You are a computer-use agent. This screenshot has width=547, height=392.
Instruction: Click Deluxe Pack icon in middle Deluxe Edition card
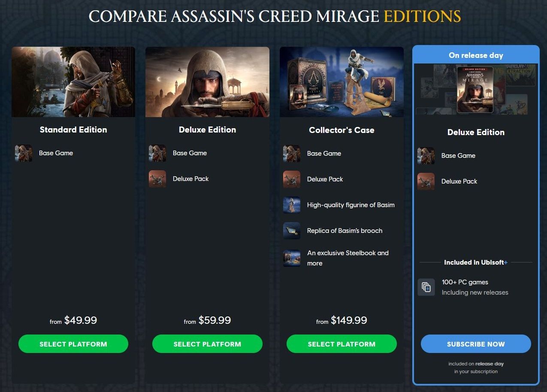tap(157, 179)
